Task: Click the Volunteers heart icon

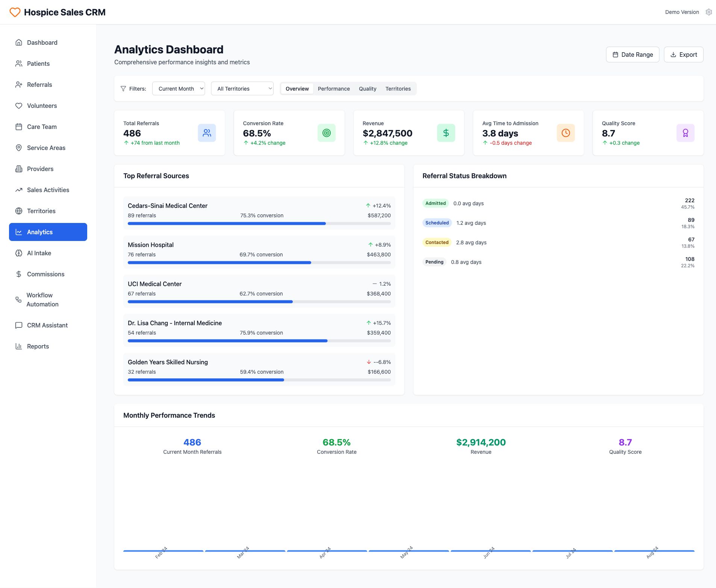Action: [x=19, y=106]
